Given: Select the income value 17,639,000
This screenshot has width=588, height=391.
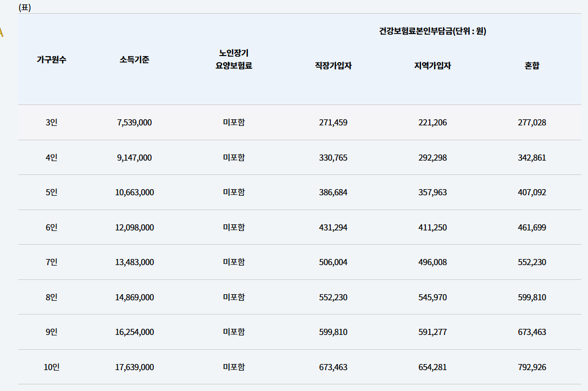Looking at the screenshot, I should click(x=133, y=367).
